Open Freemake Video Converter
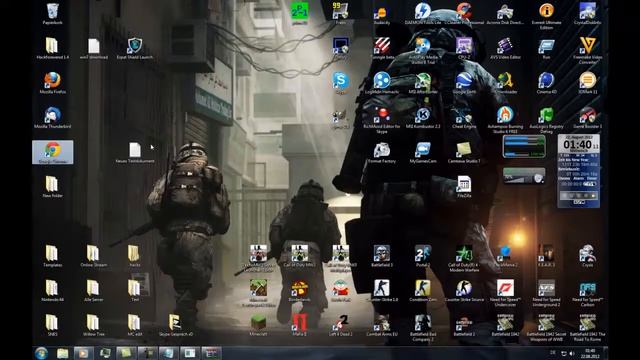The image size is (640, 360). (588, 51)
